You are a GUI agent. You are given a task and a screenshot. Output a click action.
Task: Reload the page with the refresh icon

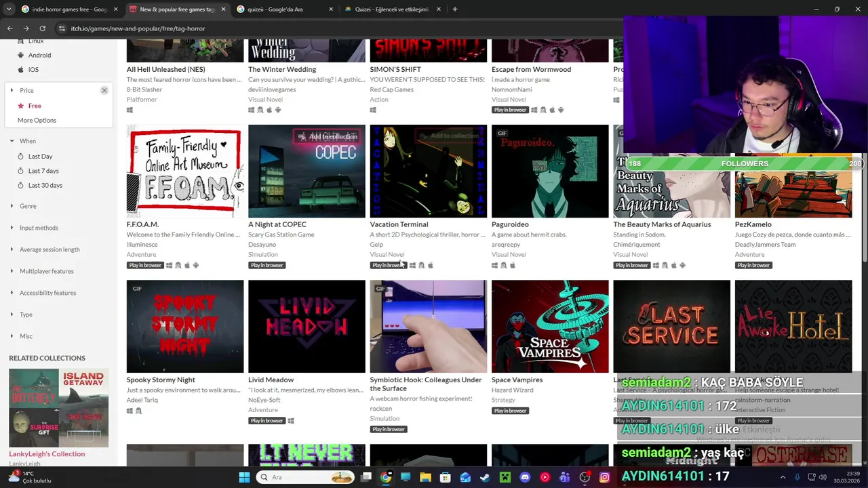point(42,28)
